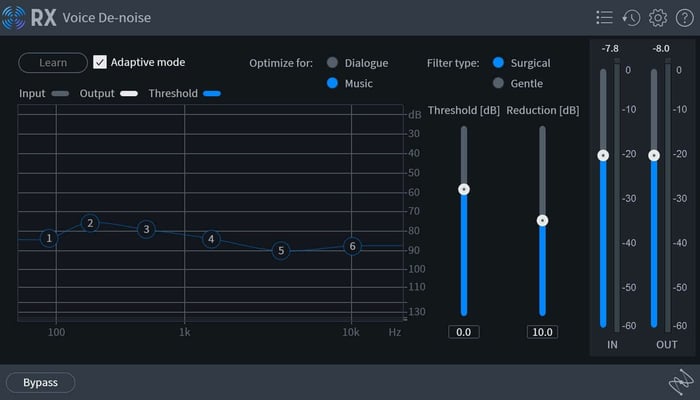
Task: Click the 1k frequency axis label
Action: point(184,332)
